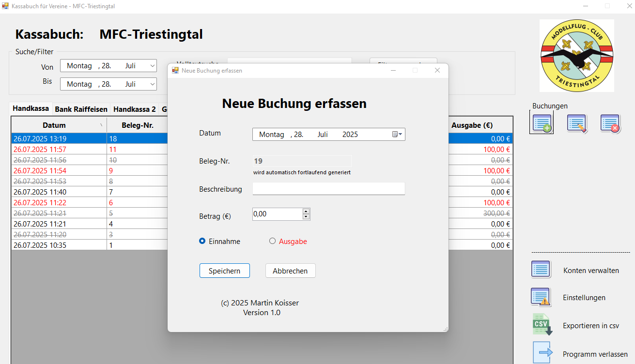The image size is (635, 364).
Task: Sort table by Datum column header
Action: pyautogui.click(x=54, y=125)
